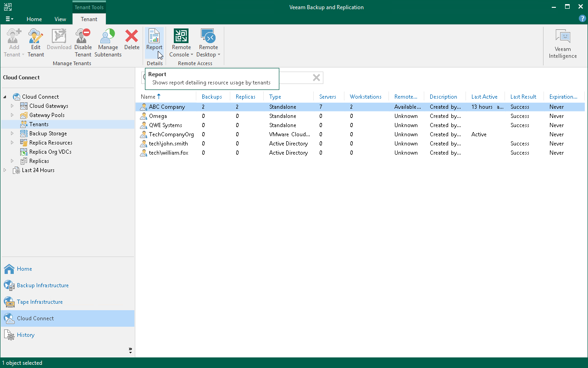Open the Backup Infrastructure view
Image resolution: width=588 pixels, height=368 pixels.
[43, 285]
